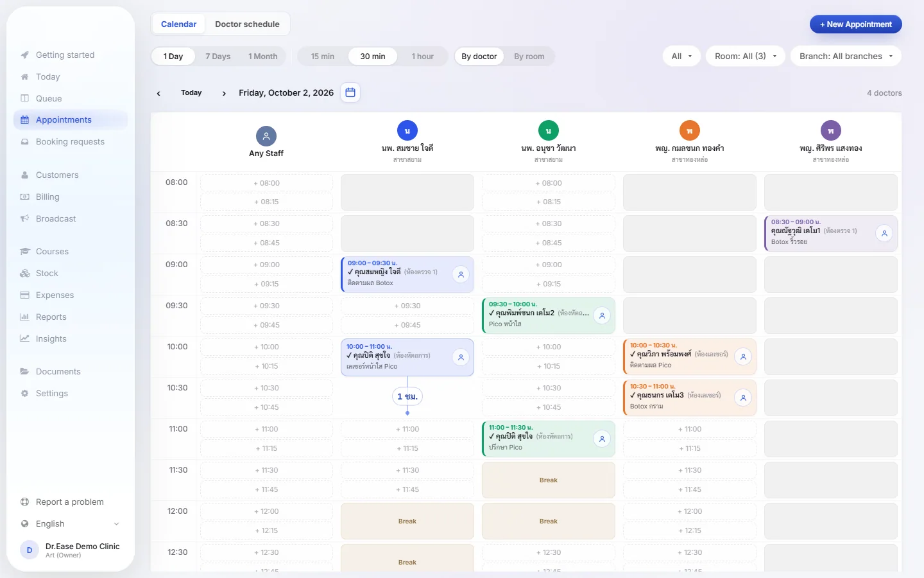This screenshot has width=924, height=578.
Task: Open the Reports page
Action: pos(71,317)
